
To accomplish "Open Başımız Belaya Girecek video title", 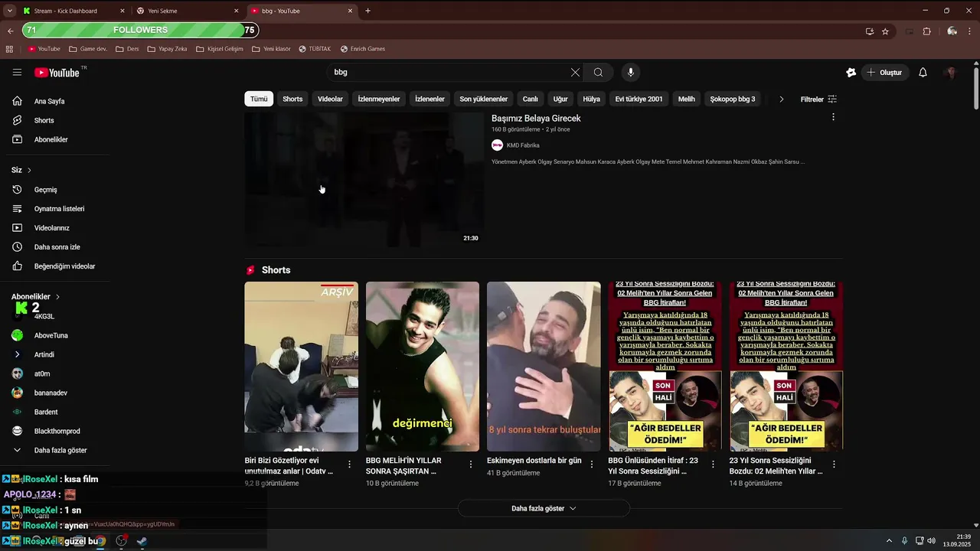I will point(536,119).
